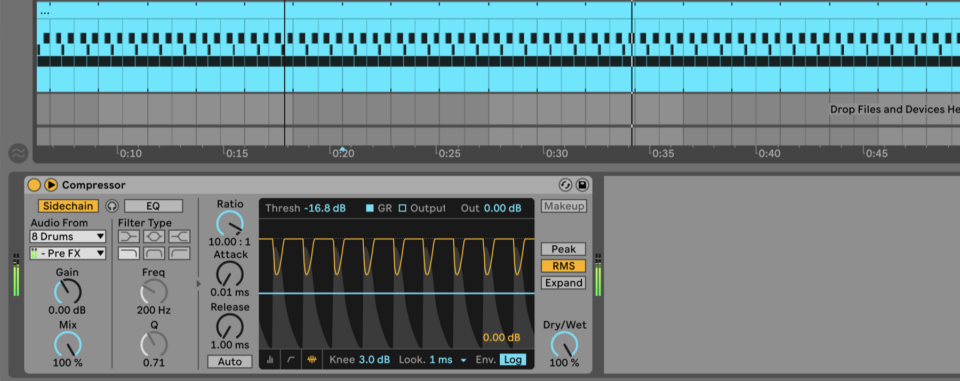The width and height of the screenshot is (960, 381).
Task: Click the sidechain Gain knob
Action: click(67, 292)
